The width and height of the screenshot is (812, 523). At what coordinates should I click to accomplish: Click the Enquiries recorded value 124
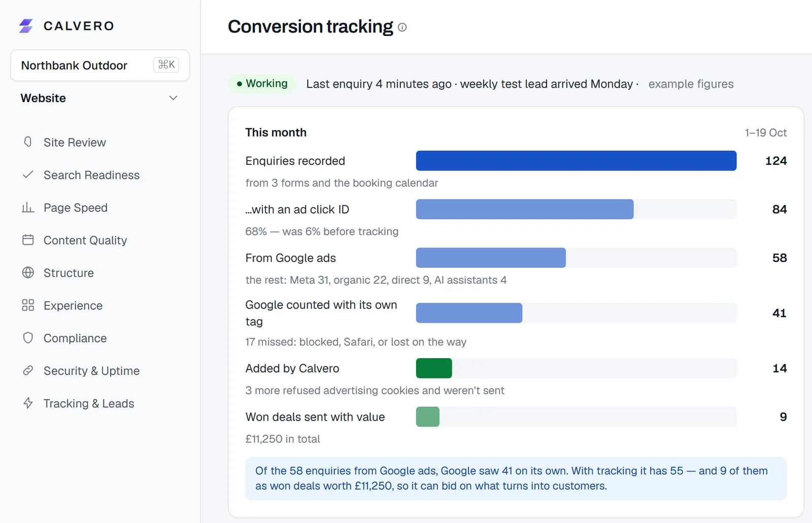776,161
